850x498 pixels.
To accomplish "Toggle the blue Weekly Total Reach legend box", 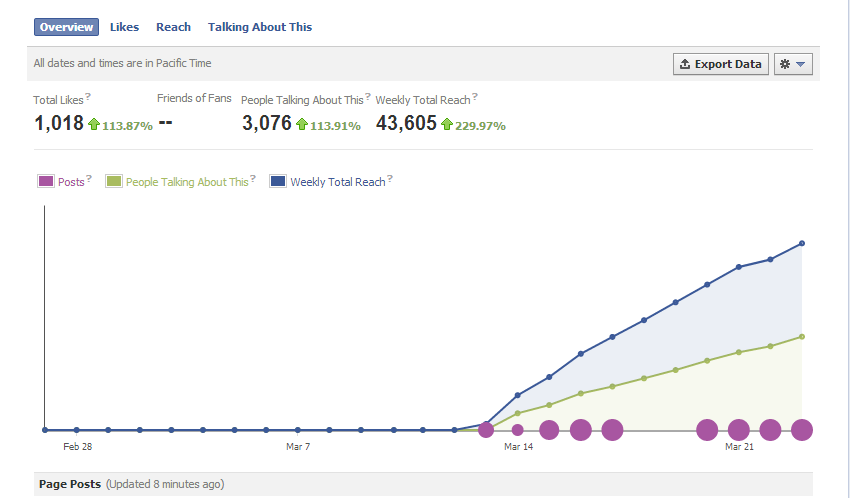I will point(278,181).
